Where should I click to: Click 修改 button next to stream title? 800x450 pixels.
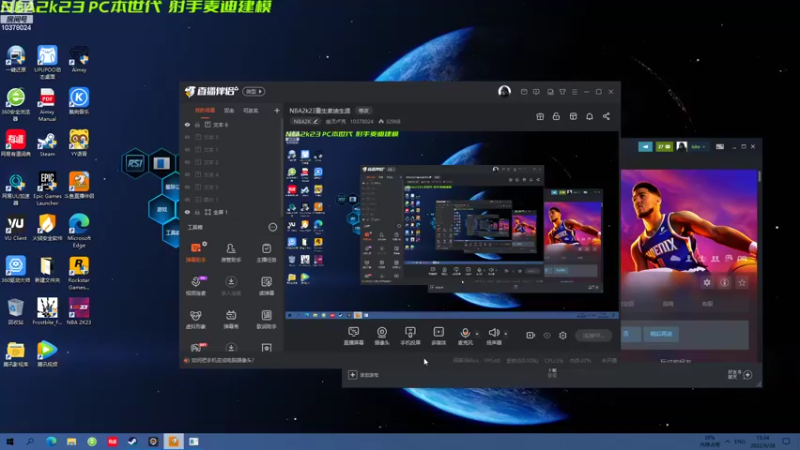[363, 110]
